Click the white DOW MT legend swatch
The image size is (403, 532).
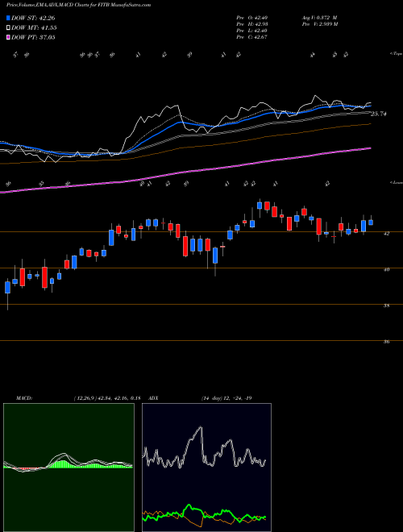(8, 28)
